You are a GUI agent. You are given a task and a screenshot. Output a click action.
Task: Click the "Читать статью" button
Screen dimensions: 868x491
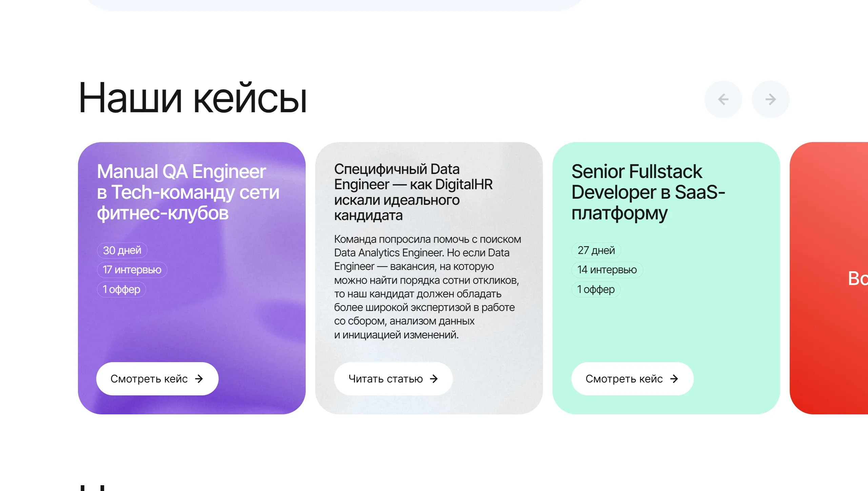(393, 378)
